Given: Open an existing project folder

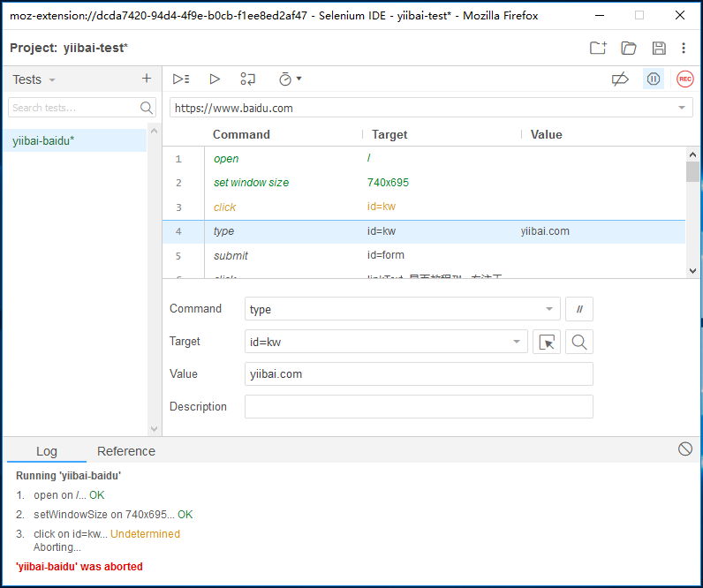Looking at the screenshot, I should (629, 48).
